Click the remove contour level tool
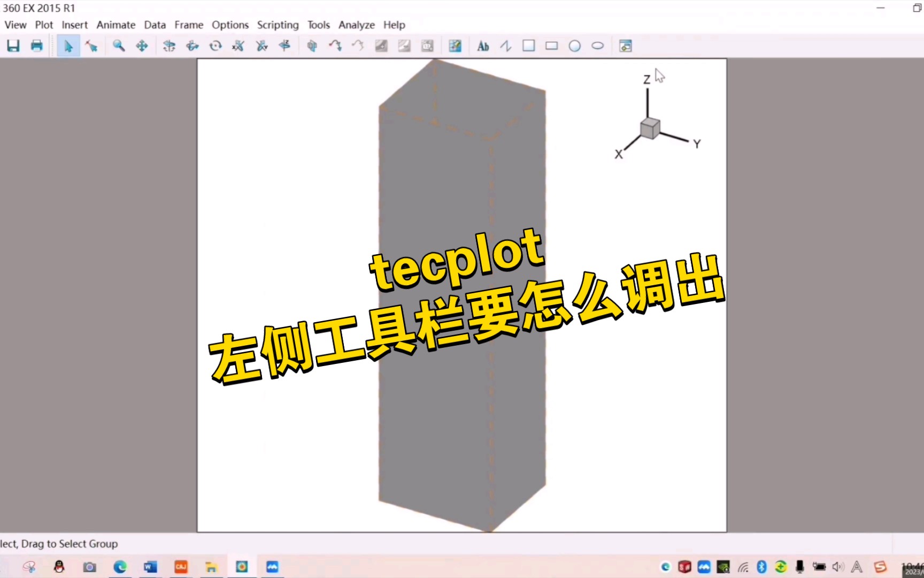 pyautogui.click(x=404, y=46)
